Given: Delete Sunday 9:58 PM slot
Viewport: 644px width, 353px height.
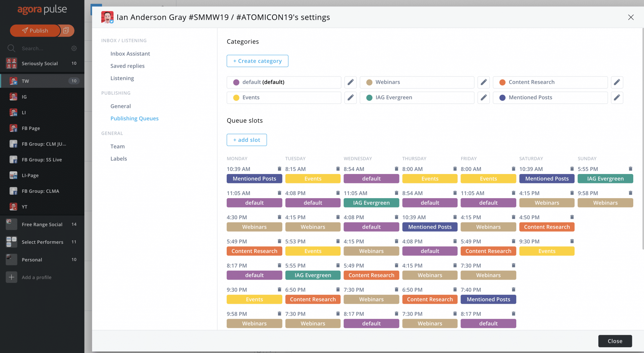Looking at the screenshot, I should coord(630,193).
